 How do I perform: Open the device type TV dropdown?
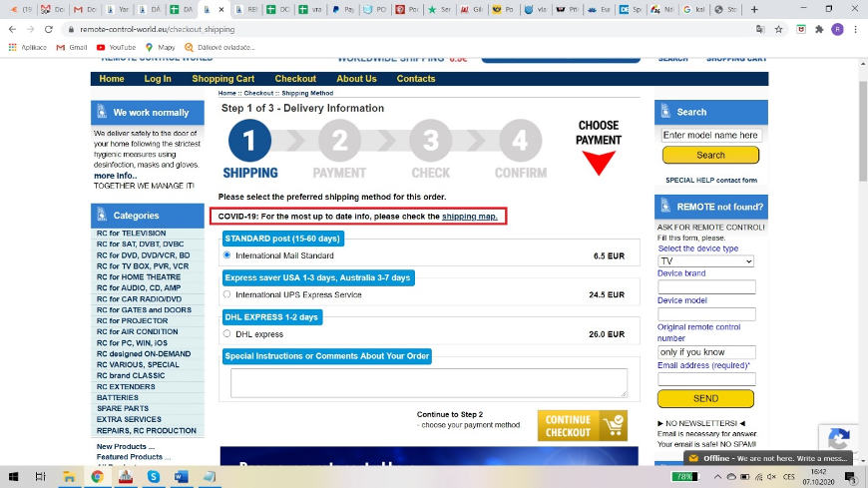(x=705, y=260)
